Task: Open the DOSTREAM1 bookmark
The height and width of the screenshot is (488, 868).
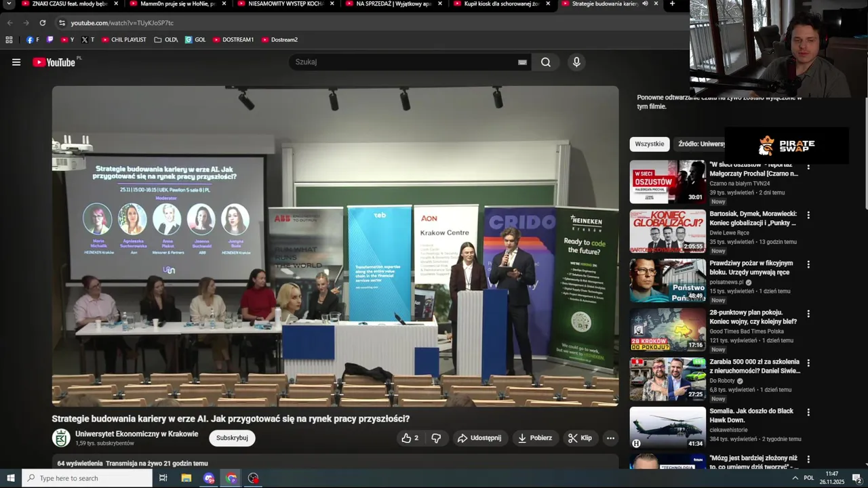Action: tap(233, 40)
